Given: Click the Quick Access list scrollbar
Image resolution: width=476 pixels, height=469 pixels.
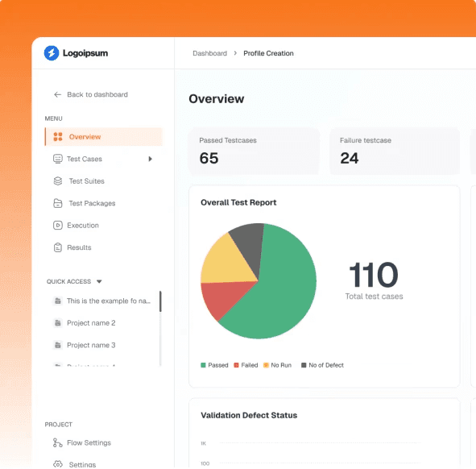Looking at the screenshot, I should (160, 301).
